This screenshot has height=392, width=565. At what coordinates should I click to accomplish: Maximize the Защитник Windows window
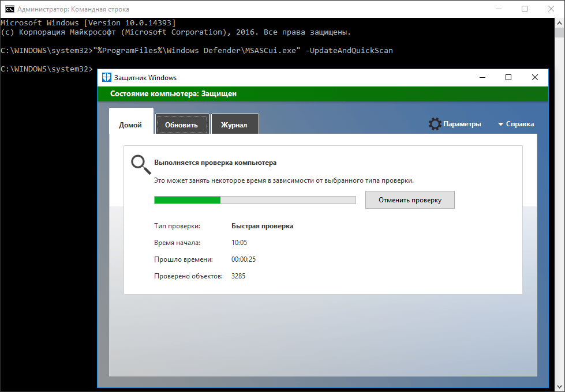508,78
